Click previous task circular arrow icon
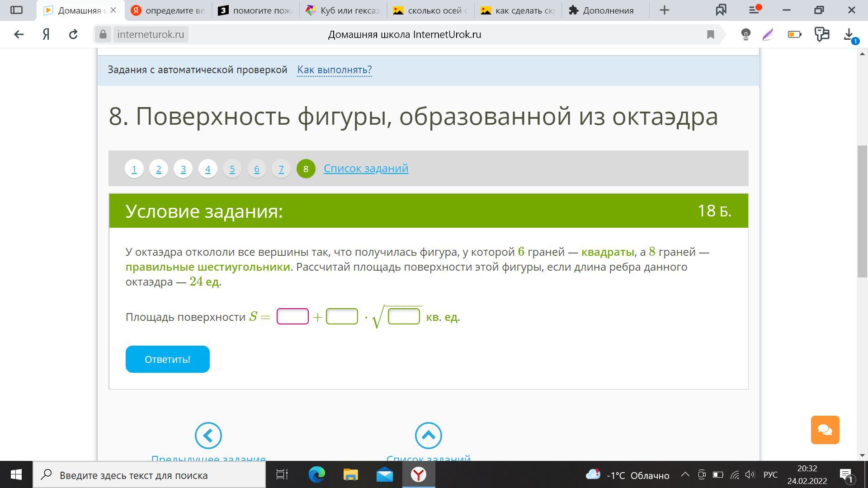This screenshot has width=868, height=488. click(x=208, y=436)
